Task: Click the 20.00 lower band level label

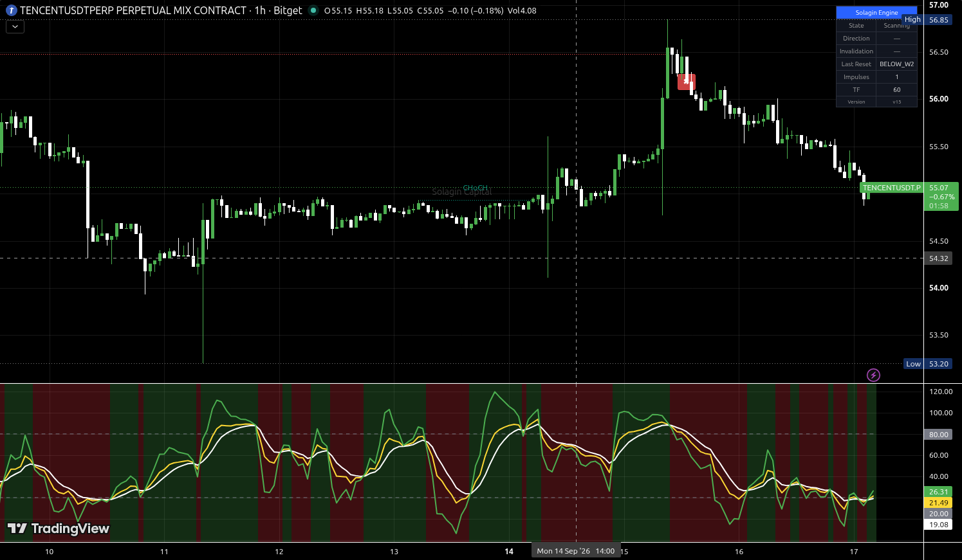Action: pyautogui.click(x=939, y=514)
